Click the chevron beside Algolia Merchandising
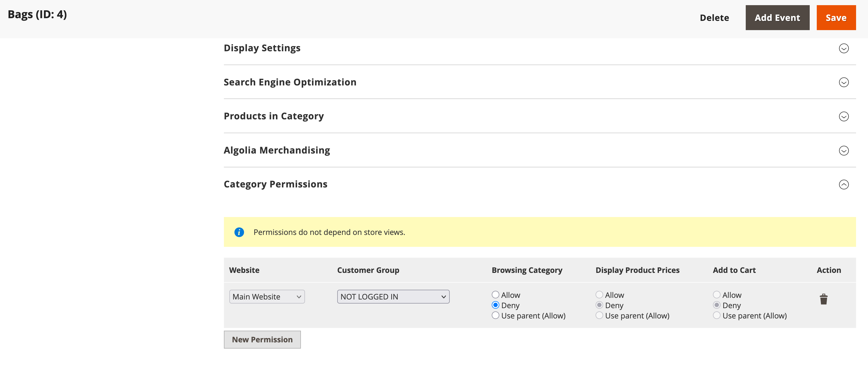 point(844,151)
